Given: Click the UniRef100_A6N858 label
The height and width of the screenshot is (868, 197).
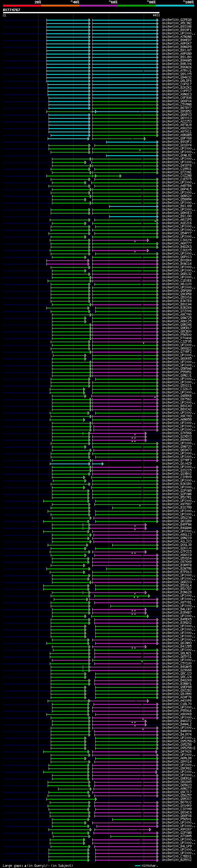Looking at the screenshot, I should pos(177,419).
